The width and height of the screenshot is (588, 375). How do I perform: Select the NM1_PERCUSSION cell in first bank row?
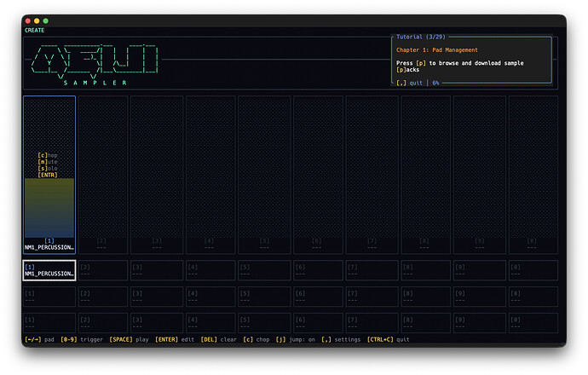click(49, 270)
